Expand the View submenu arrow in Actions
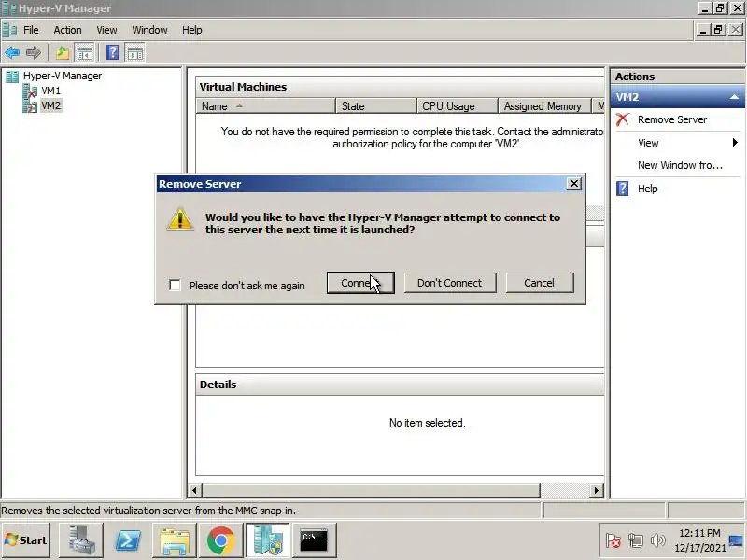The height and width of the screenshot is (560, 747). [x=735, y=143]
